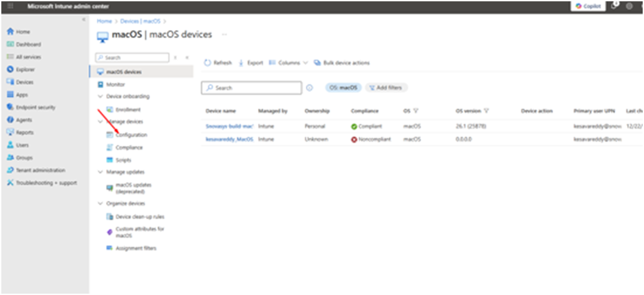Collapse the Device onboarding section

(x=101, y=97)
